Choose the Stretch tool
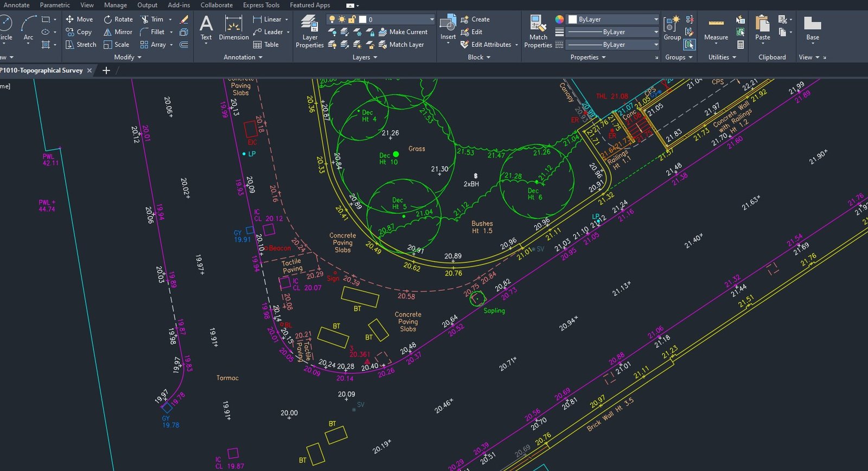This screenshot has width=868, height=471. (x=81, y=44)
